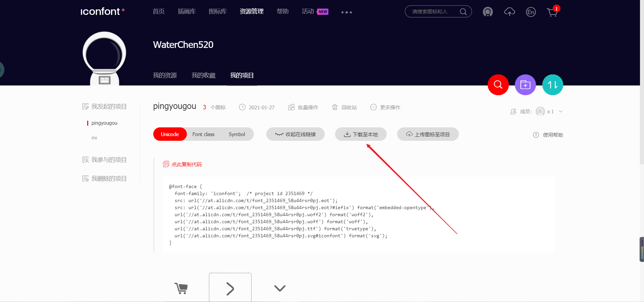This screenshot has width=644, height=302.
Task: Open the user avatar icon in header
Action: click(488, 12)
